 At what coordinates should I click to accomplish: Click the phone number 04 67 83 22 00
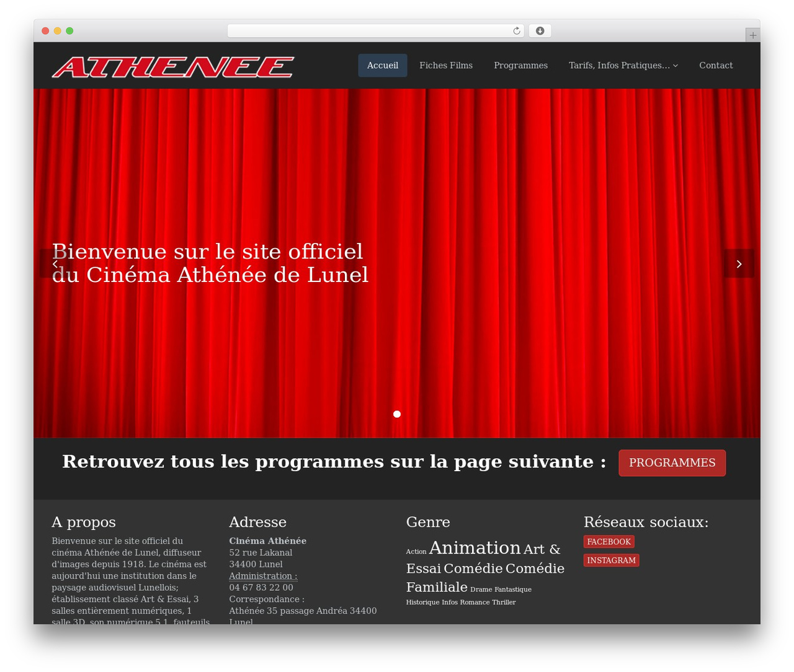click(261, 588)
